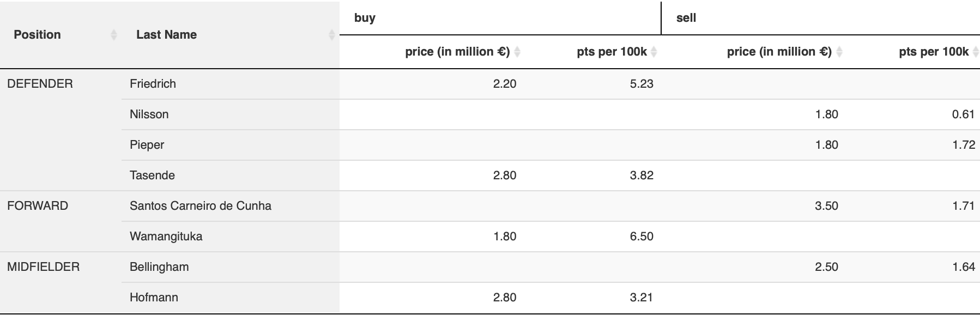
Task: Click Bellingham's sell price 2.50
Action: pyautogui.click(x=826, y=267)
